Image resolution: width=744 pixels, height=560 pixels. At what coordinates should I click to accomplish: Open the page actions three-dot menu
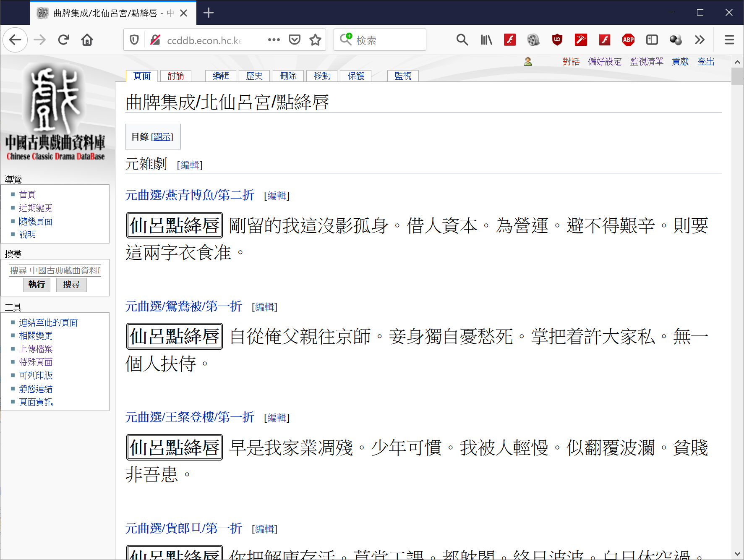[x=274, y=40]
